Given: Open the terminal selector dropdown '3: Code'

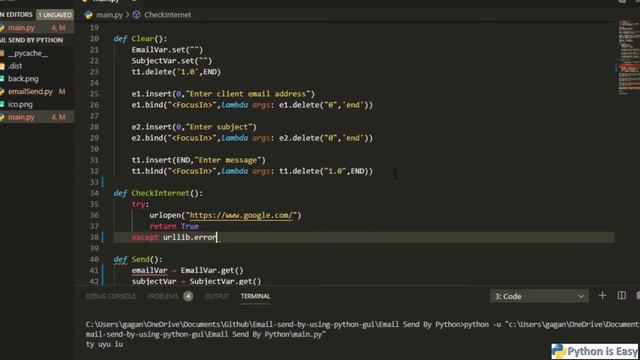Looking at the screenshot, I should click(539, 296).
